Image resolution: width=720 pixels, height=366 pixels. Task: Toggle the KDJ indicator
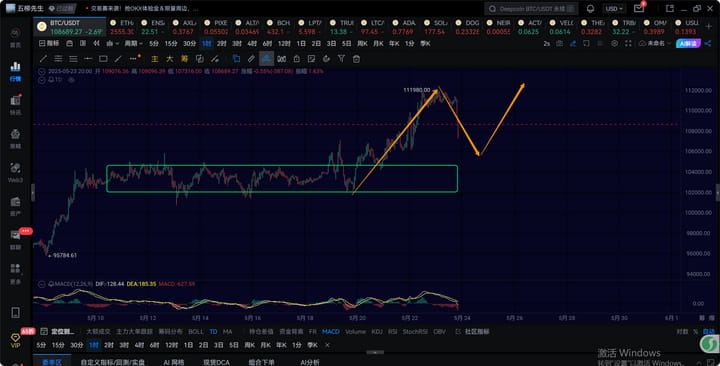(377, 332)
